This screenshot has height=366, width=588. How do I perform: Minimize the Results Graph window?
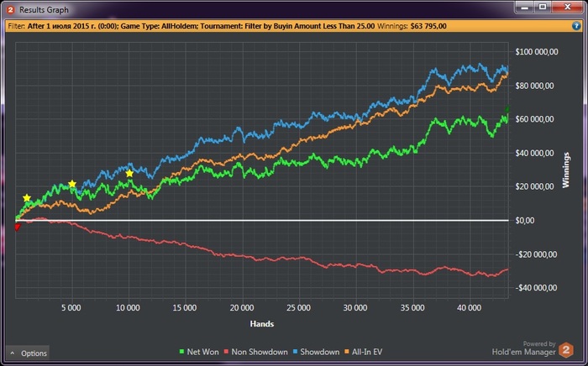coord(525,7)
